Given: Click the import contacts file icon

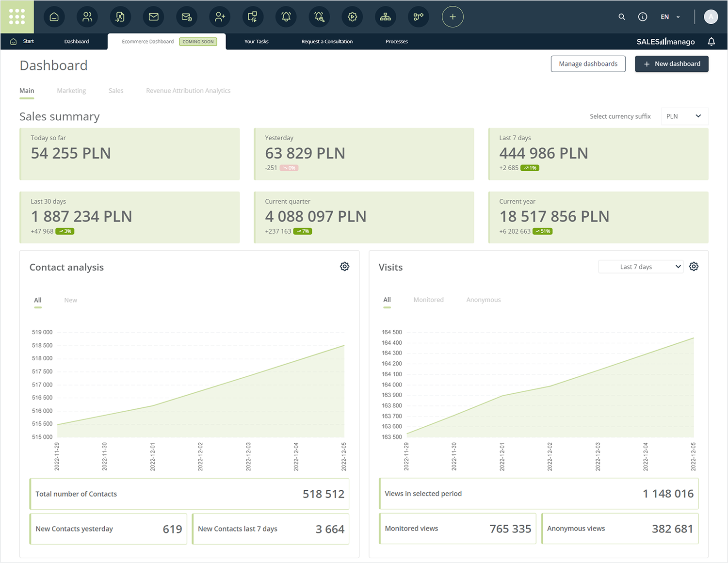Looking at the screenshot, I should 120,17.
